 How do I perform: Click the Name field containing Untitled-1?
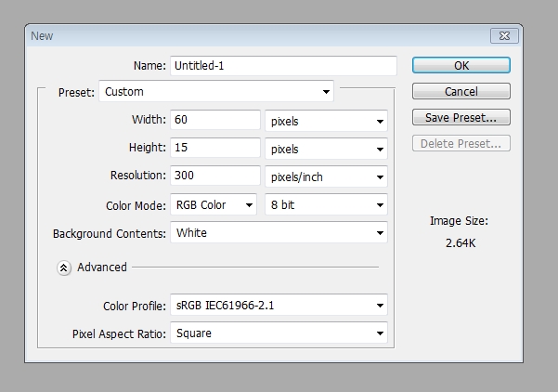tap(283, 66)
